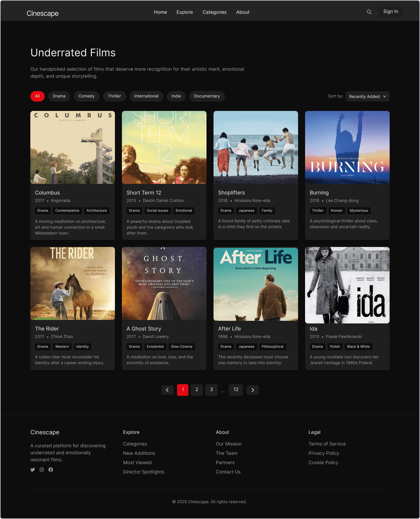The width and height of the screenshot is (420, 519).
Task: Open Most Viewed footer link
Action: point(137,463)
